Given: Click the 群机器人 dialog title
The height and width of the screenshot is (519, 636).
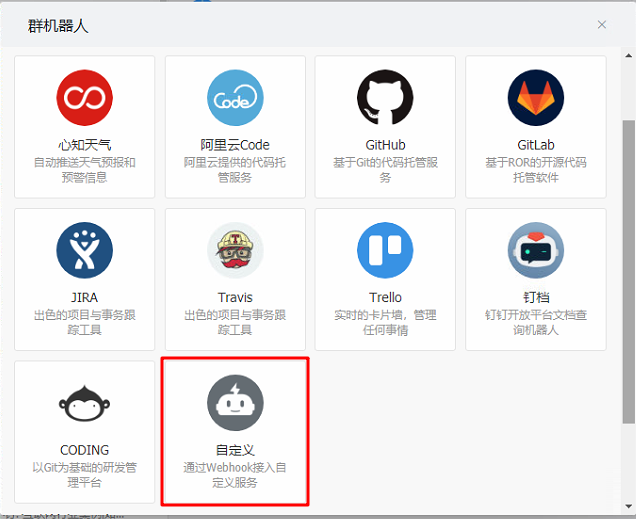Looking at the screenshot, I should coord(58,26).
